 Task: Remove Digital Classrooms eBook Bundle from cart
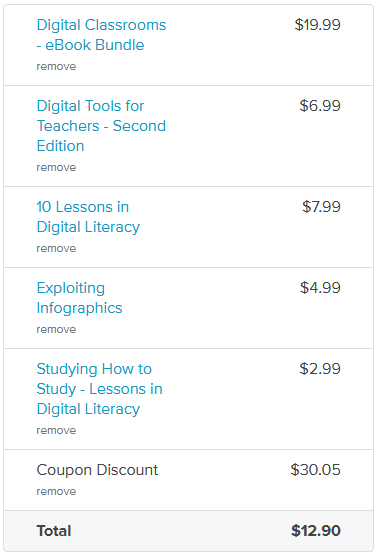(x=56, y=66)
